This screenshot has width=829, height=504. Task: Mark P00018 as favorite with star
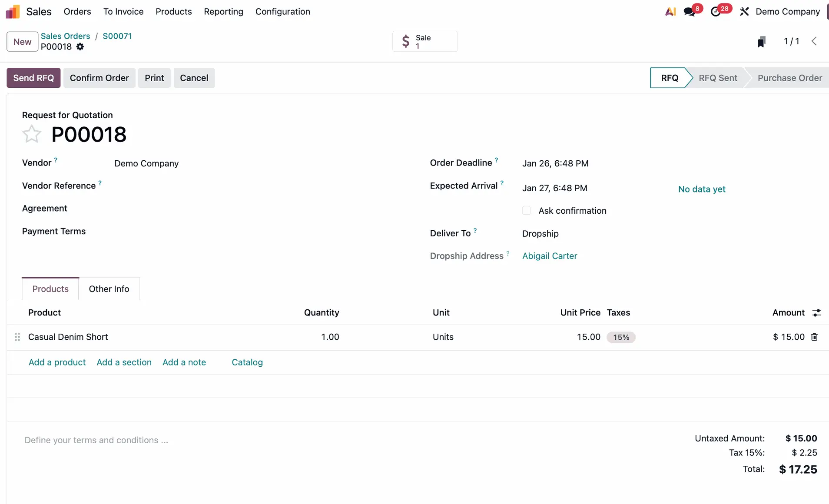[x=32, y=134]
